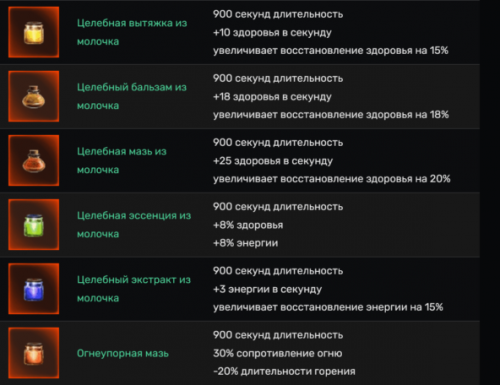Click the '-20% длительности горения' line

point(284,371)
